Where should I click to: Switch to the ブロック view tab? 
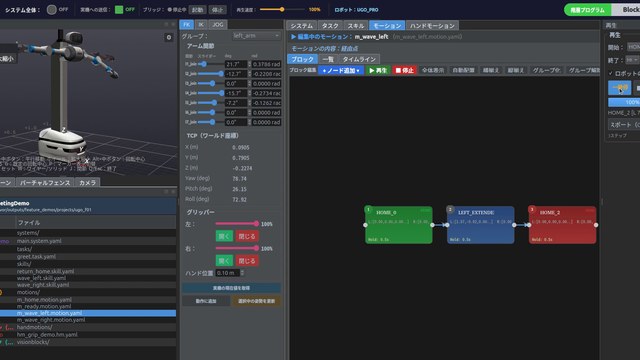click(x=302, y=59)
